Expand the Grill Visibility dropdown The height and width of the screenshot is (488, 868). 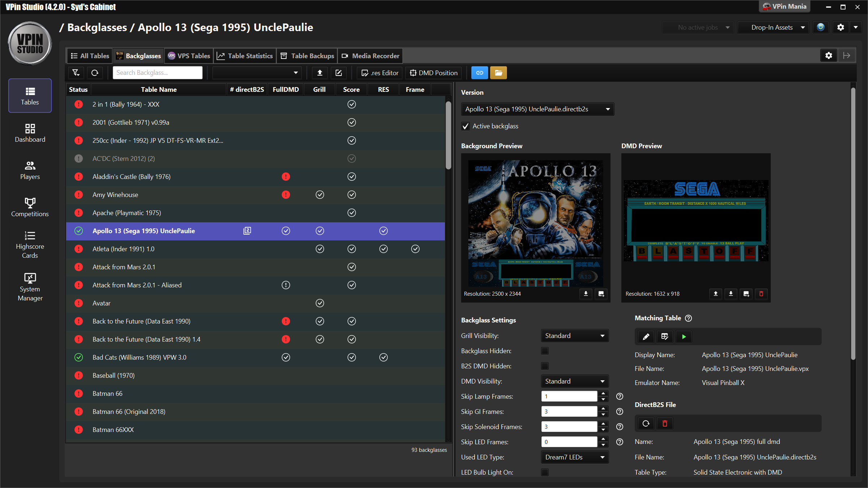[574, 335]
